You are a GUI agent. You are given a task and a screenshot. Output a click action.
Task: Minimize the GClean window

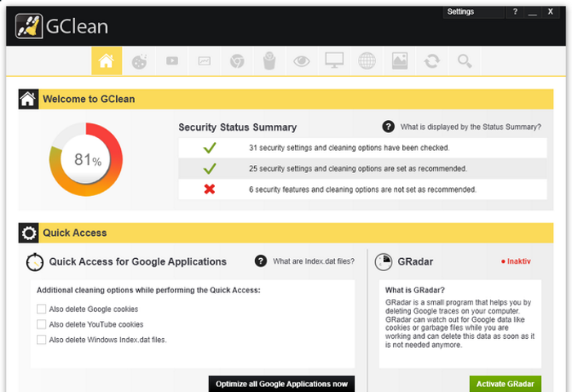(532, 11)
